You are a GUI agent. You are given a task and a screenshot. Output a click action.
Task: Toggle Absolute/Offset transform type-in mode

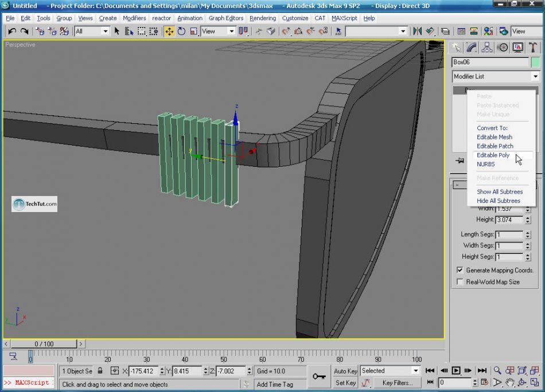point(114,371)
